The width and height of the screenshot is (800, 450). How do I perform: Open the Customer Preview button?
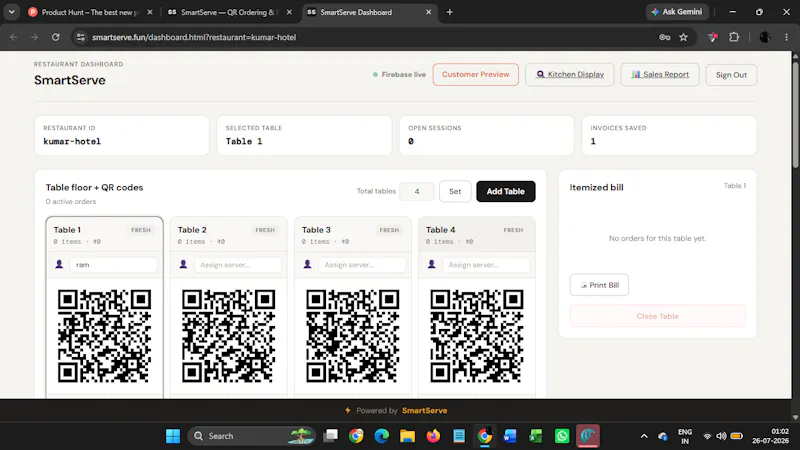point(476,74)
